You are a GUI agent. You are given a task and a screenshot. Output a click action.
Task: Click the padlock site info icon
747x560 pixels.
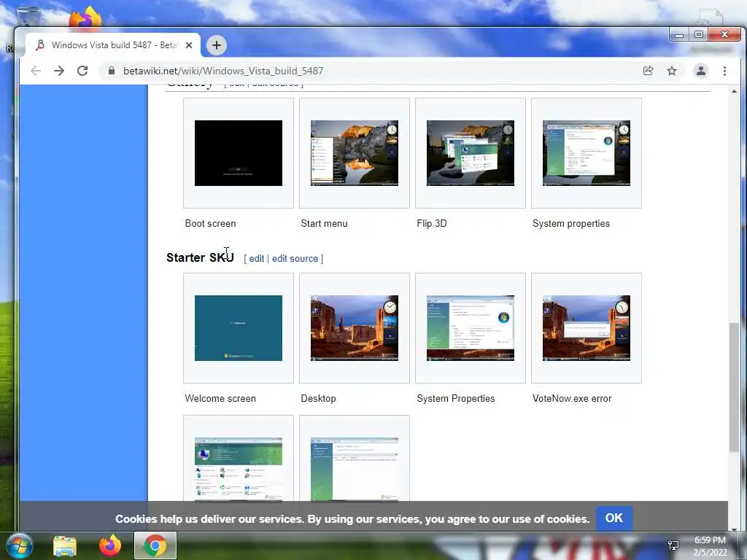tap(112, 71)
